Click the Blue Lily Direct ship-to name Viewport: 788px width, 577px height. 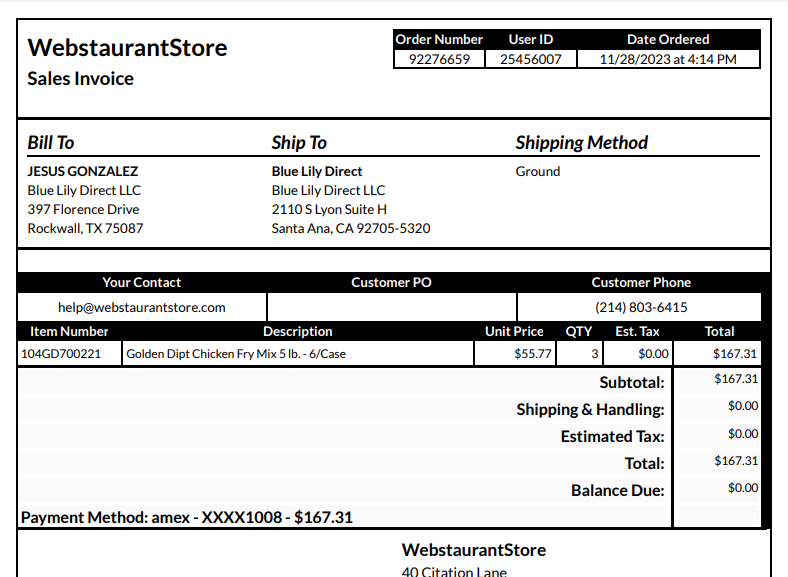pos(317,171)
